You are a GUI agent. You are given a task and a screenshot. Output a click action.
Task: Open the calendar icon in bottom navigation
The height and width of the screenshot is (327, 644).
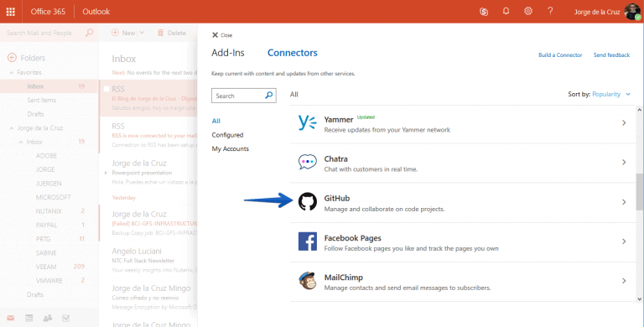[x=29, y=318]
